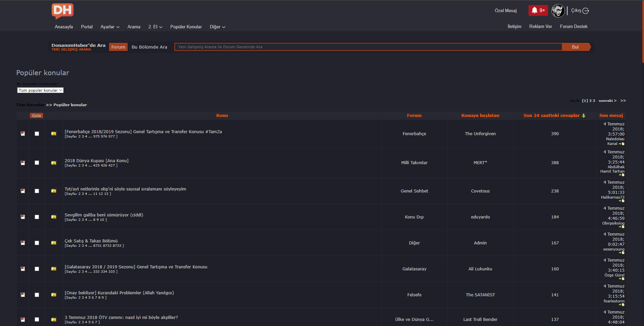
Task: Click the folder icon in the Çek Satış & Takas row
Action: click(x=54, y=243)
